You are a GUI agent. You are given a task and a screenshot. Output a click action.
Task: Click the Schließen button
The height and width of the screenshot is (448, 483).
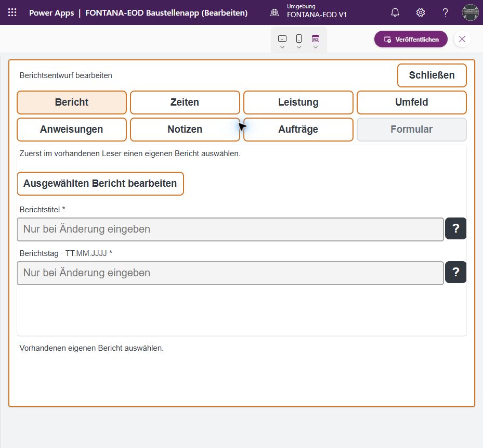432,75
